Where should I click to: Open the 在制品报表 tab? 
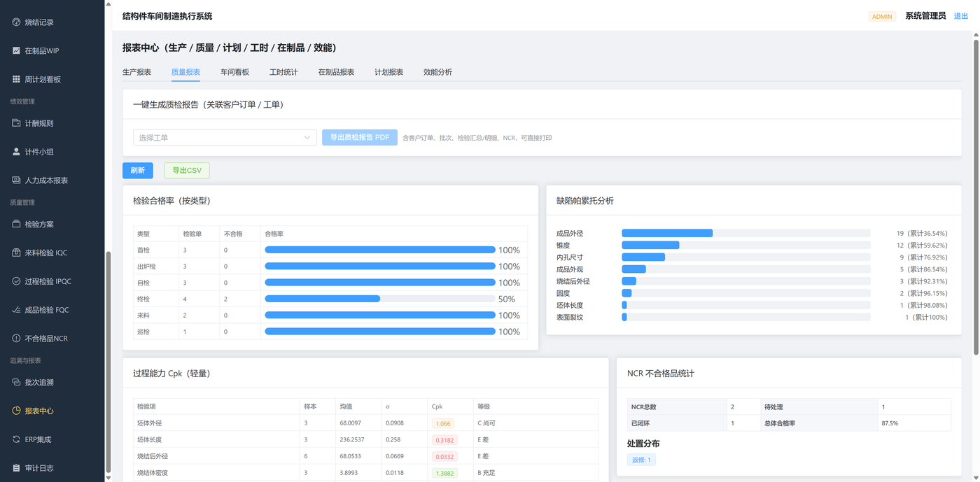point(336,72)
